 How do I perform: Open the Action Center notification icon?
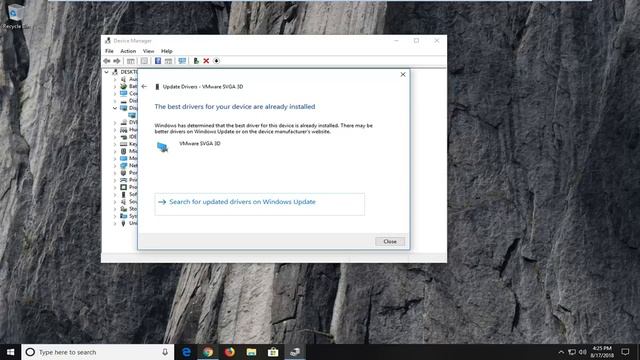pyautogui.click(x=625, y=352)
